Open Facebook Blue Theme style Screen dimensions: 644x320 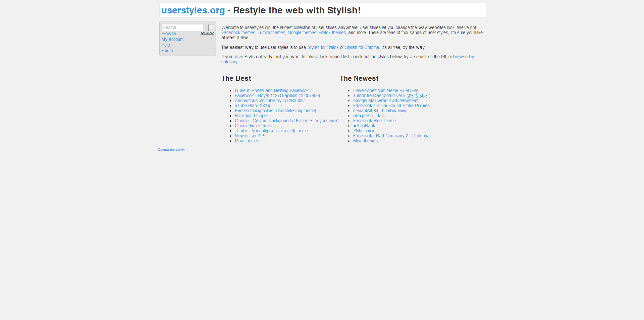coord(374,121)
